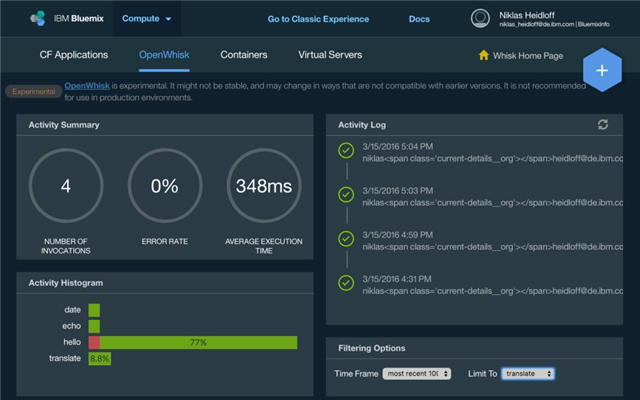Click the yellow home icon
640x400 pixels.
[484, 55]
